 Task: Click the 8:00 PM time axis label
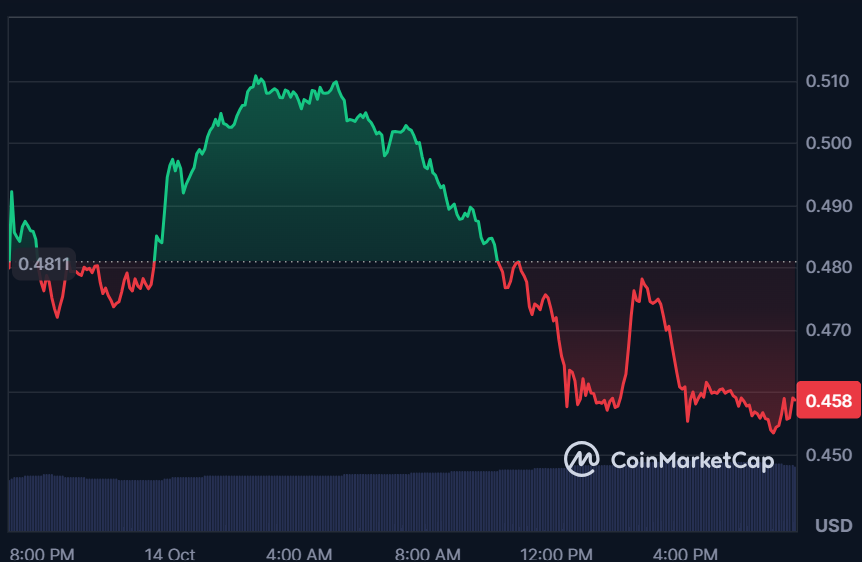[x=42, y=553]
